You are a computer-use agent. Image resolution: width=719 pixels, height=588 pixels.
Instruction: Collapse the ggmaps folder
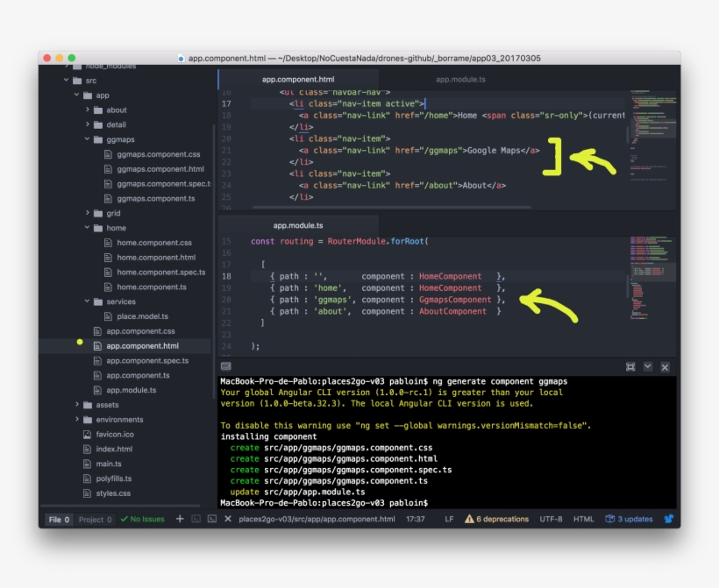(x=87, y=138)
